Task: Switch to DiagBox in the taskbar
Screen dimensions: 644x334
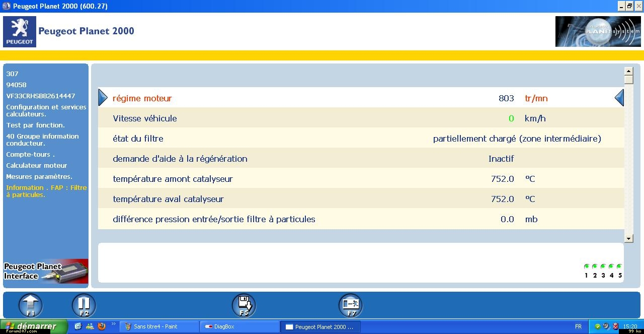Action: click(239, 326)
